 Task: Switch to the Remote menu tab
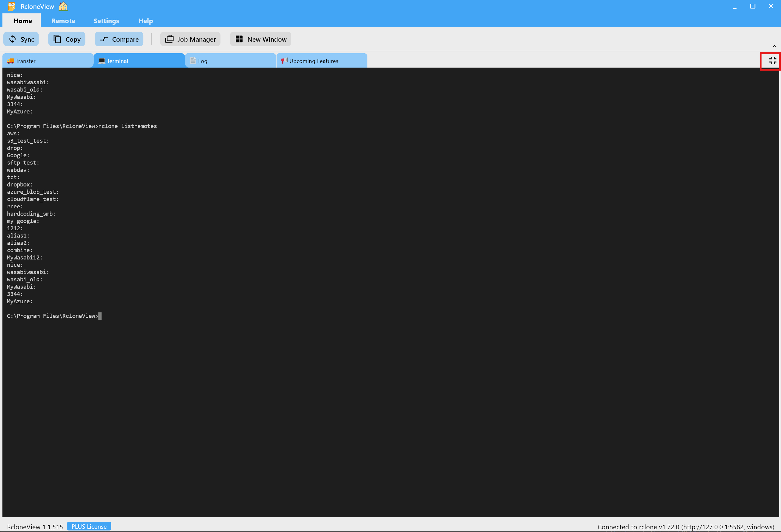point(63,21)
